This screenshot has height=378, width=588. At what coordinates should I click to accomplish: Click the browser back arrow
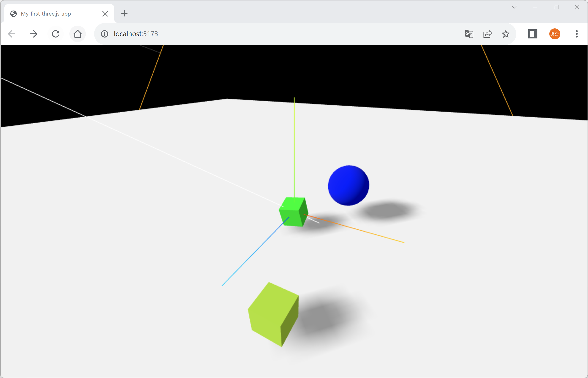12,34
